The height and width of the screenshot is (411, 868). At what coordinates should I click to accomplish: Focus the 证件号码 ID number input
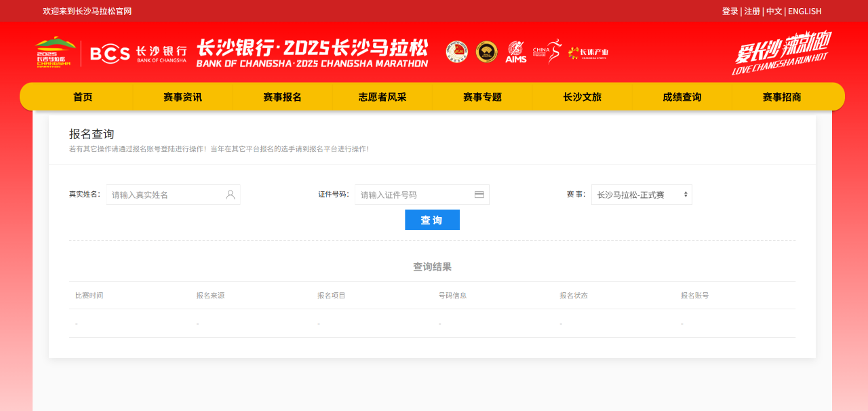(x=414, y=195)
